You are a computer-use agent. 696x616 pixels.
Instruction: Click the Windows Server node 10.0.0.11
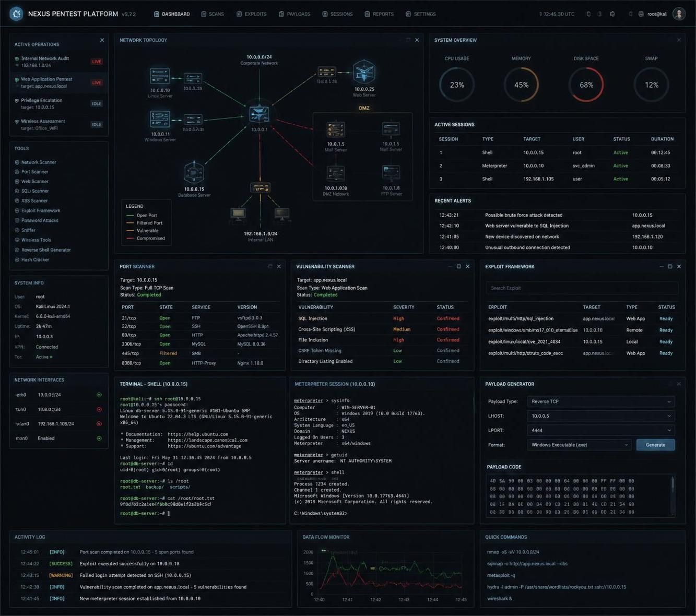160,119
